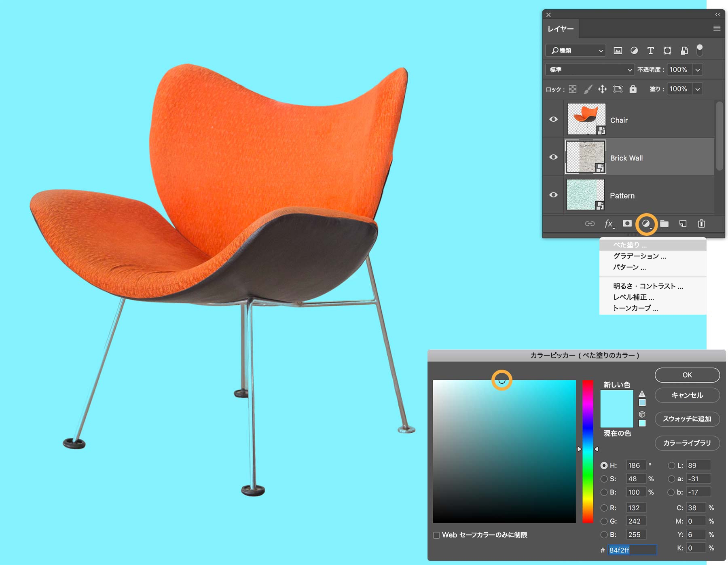This screenshot has width=728, height=565.
Task: Filter layers by smart object icon
Action: (684, 51)
